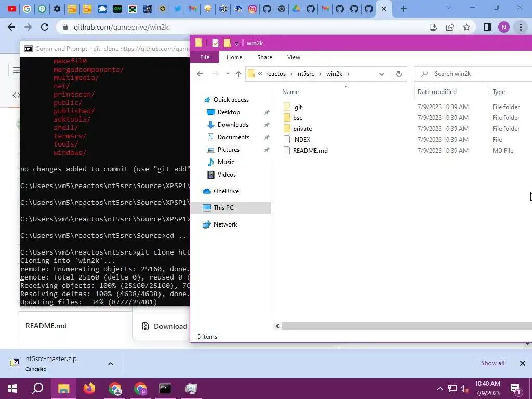The height and width of the screenshot is (399, 532).
Task: Open Chrome three-dot menu
Action: click(521, 27)
